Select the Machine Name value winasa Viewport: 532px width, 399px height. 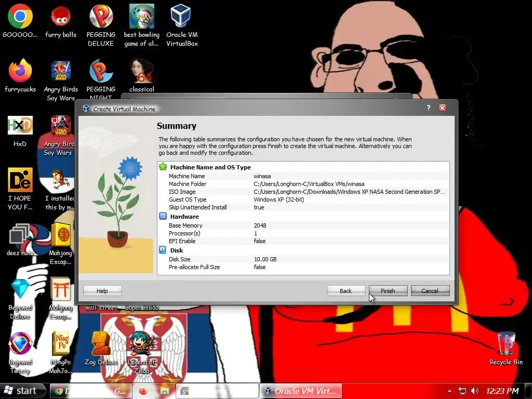262,176
